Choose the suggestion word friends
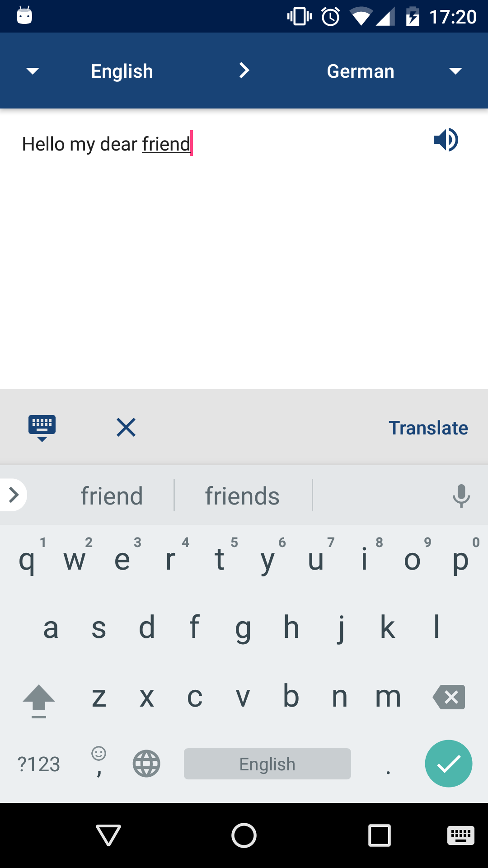Image resolution: width=488 pixels, height=868 pixels. 242,495
